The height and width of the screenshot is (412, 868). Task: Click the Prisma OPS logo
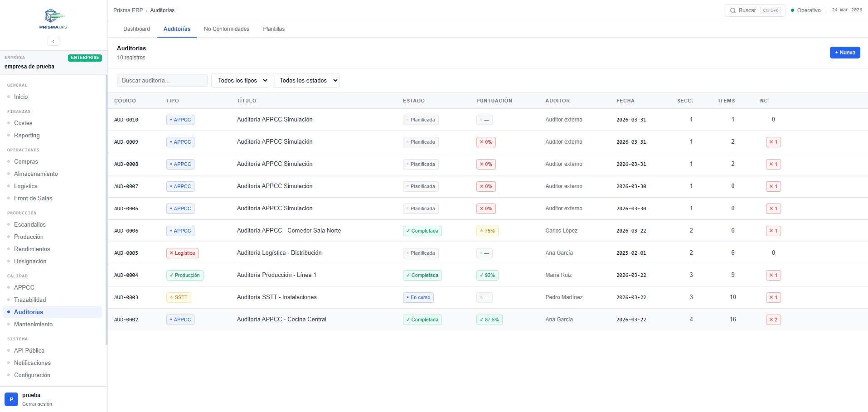(53, 19)
